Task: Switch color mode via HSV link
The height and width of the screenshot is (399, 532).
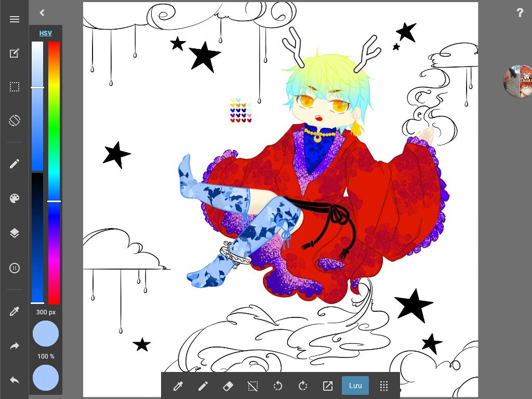Action: (46, 33)
